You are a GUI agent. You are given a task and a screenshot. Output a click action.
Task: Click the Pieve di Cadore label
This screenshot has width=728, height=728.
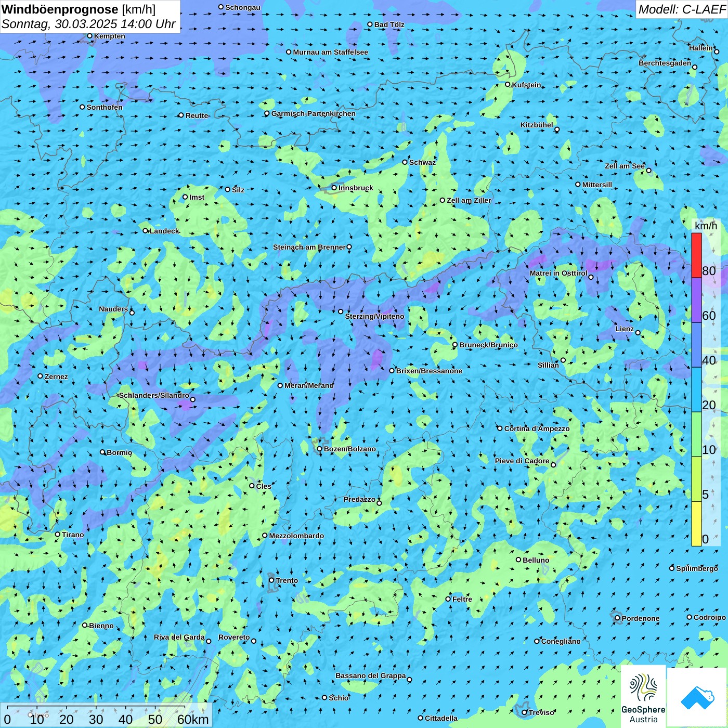522,461
